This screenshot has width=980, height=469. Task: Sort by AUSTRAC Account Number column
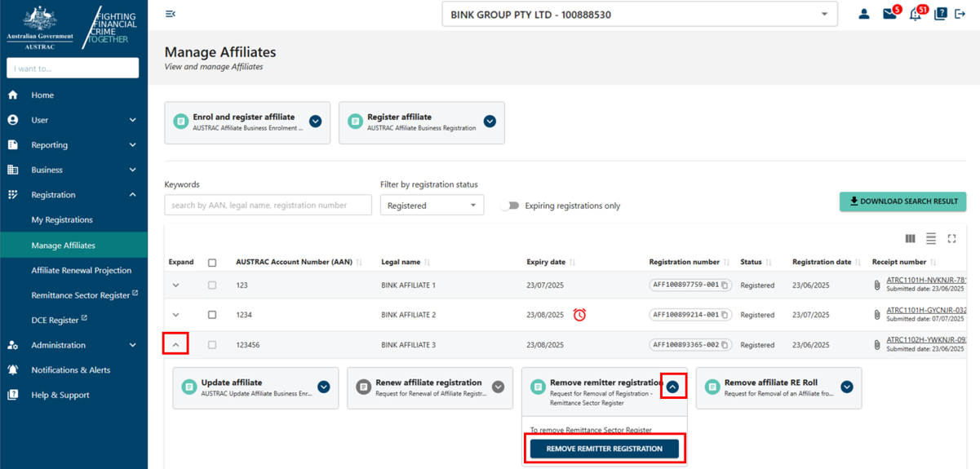359,263
